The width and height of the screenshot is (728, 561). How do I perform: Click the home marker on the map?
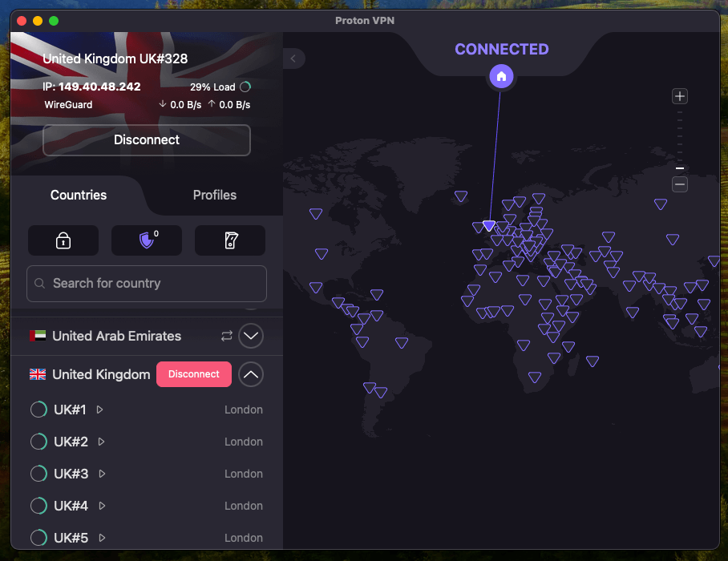tap(501, 76)
